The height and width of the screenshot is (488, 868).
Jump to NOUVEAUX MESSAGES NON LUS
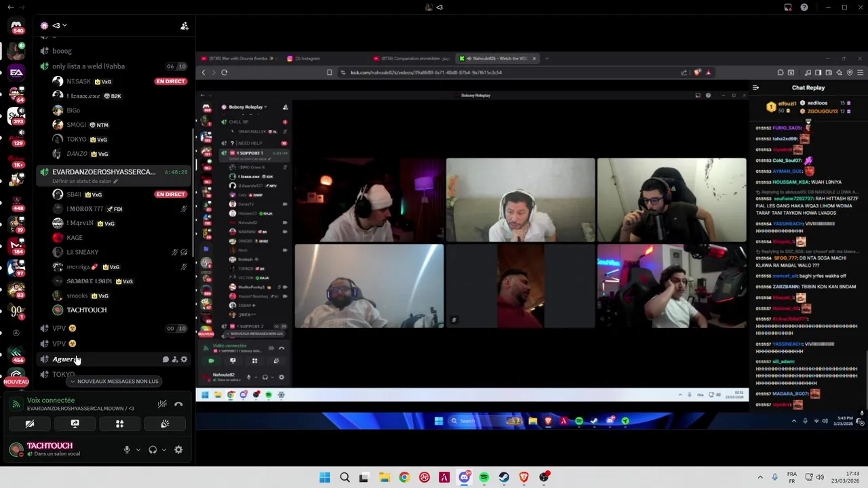114,382
